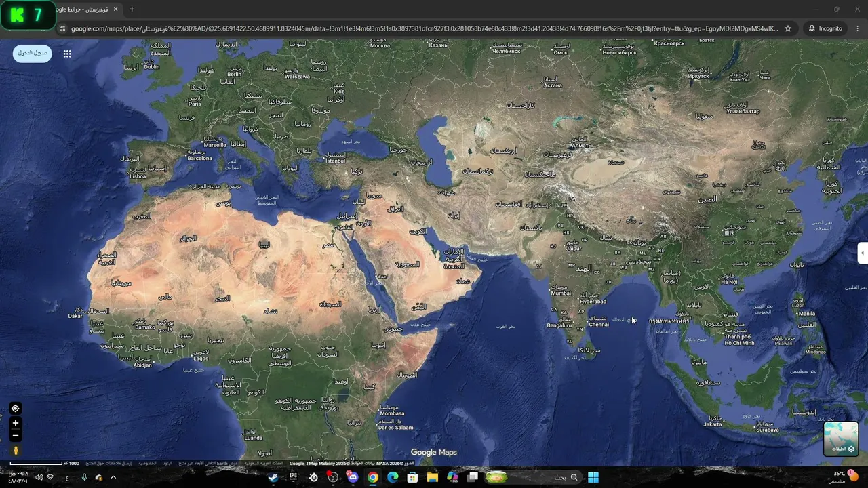The height and width of the screenshot is (488, 868).
Task: Open the Privacy (الخصوصية) link
Action: (x=148, y=464)
